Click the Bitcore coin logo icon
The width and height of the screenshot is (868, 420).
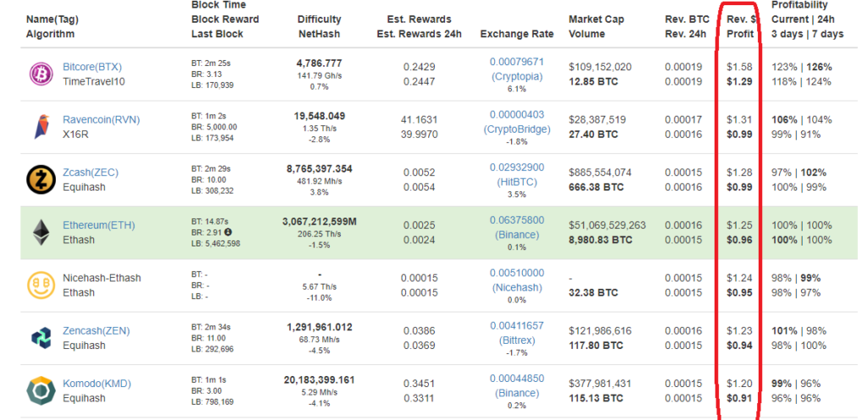click(x=41, y=75)
